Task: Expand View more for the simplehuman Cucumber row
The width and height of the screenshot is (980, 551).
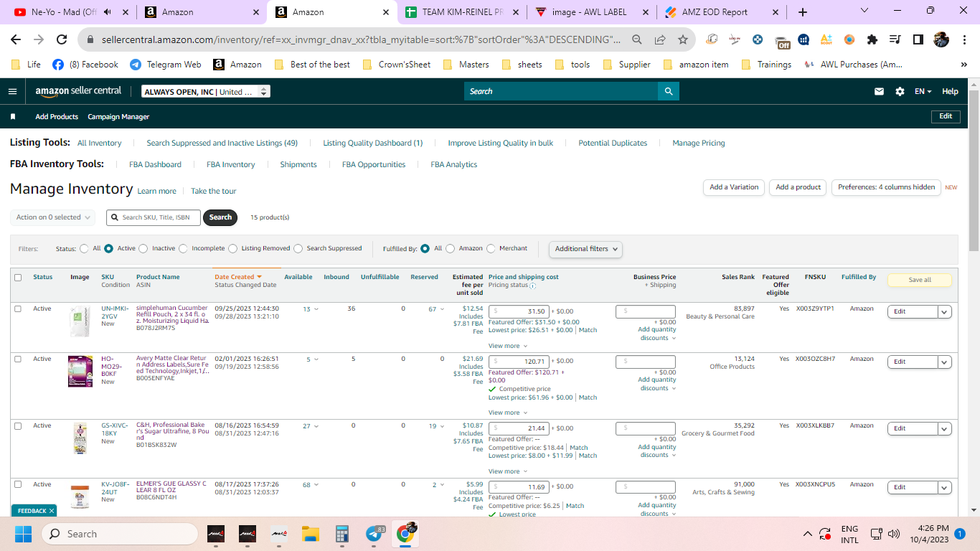Action: click(508, 346)
